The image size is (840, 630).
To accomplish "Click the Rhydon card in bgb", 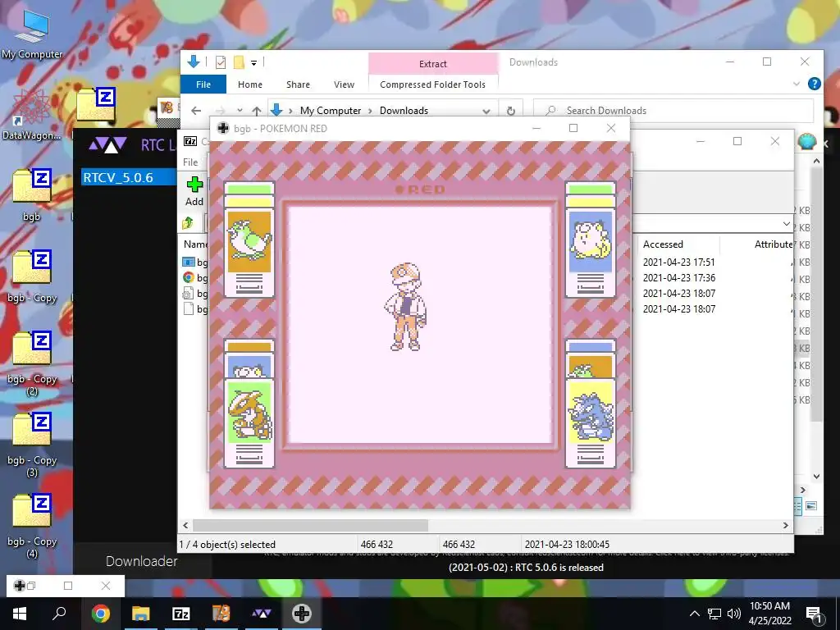I will (591, 422).
